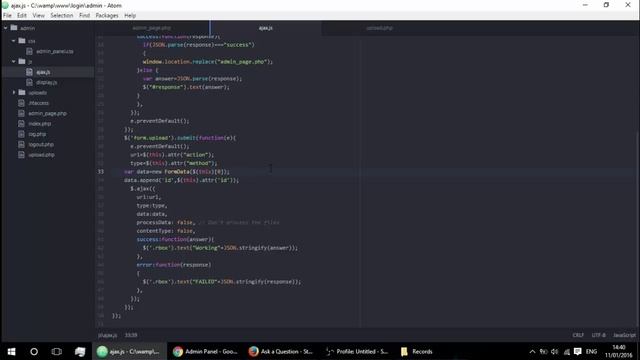Click the ENG language indicator
Image resolution: width=640 pixels, height=360 pixels.
coord(591,351)
